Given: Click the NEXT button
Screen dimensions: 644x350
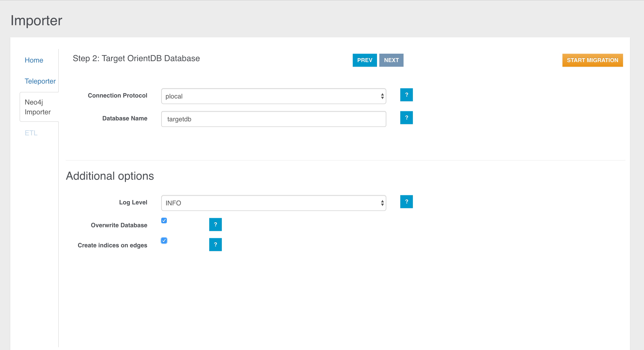Looking at the screenshot, I should click(391, 60).
